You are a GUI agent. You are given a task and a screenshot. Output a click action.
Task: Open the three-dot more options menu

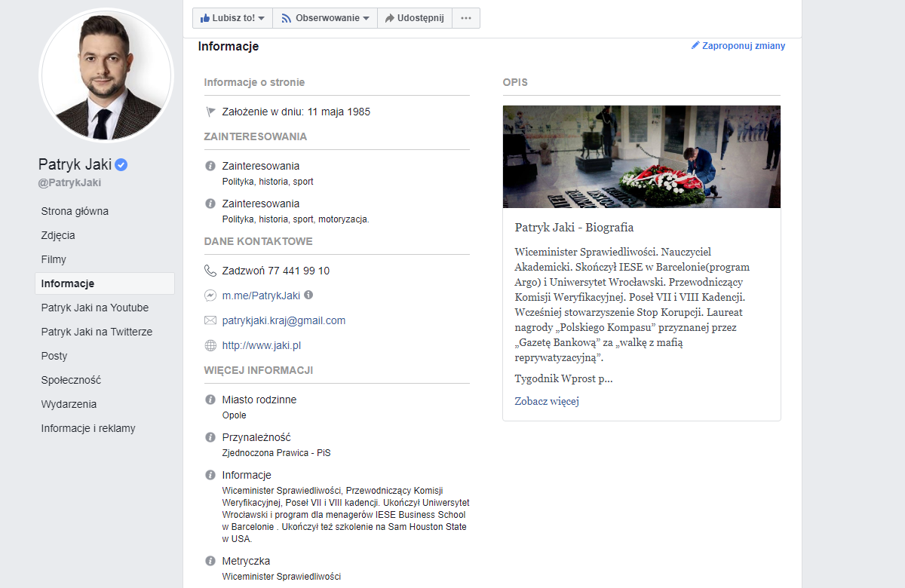[465, 17]
